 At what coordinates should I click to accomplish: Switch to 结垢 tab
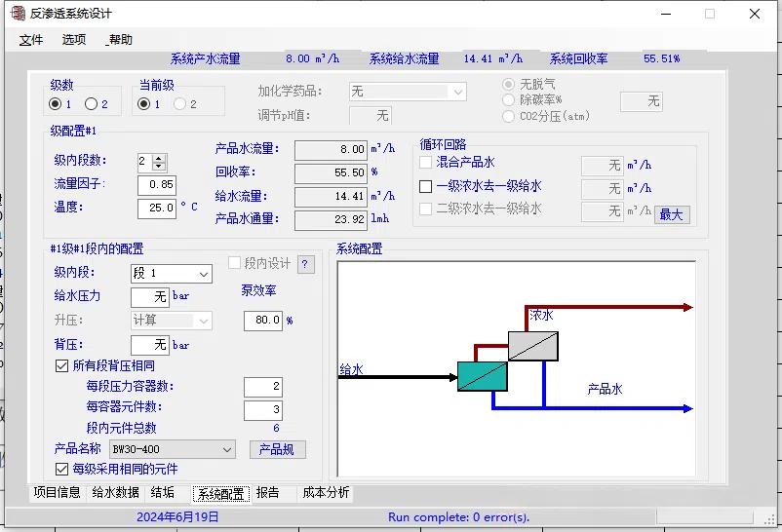point(163,493)
